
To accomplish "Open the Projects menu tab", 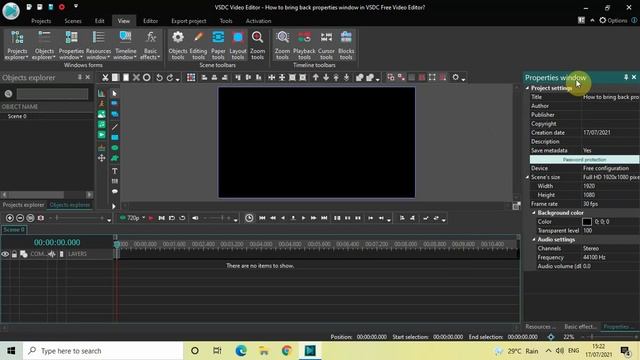I will coord(41,21).
